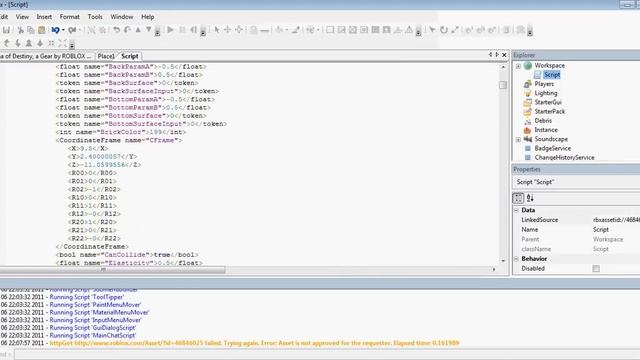Open toolbar options chevron after playback controls
The image size is (640, 360).
coord(203,33)
